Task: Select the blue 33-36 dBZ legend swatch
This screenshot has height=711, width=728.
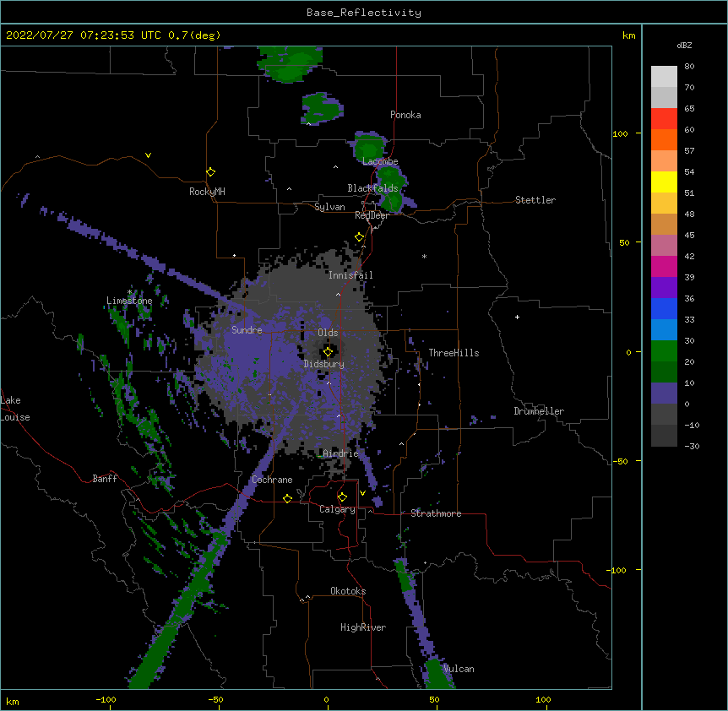Action: tap(664, 308)
